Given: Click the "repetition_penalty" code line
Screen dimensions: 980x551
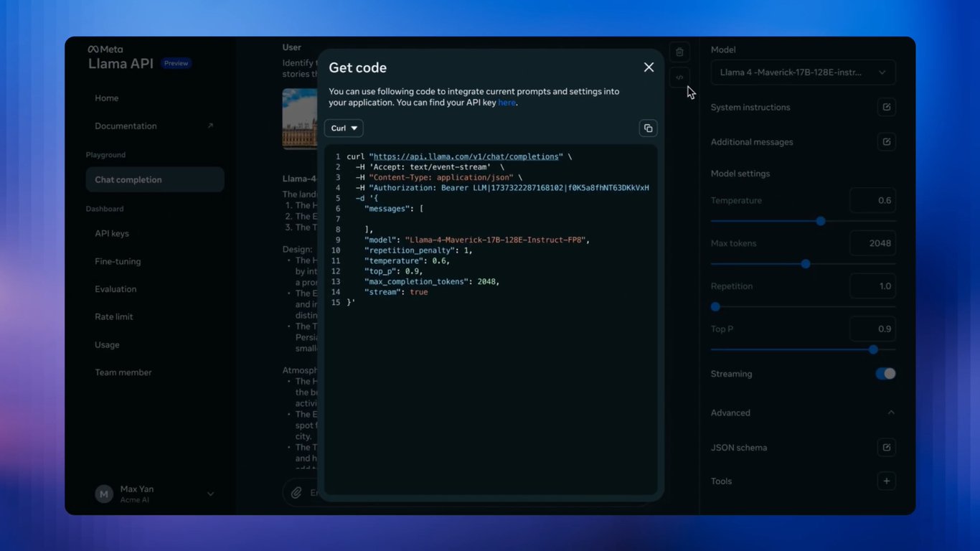Looking at the screenshot, I should pyautogui.click(x=418, y=250).
